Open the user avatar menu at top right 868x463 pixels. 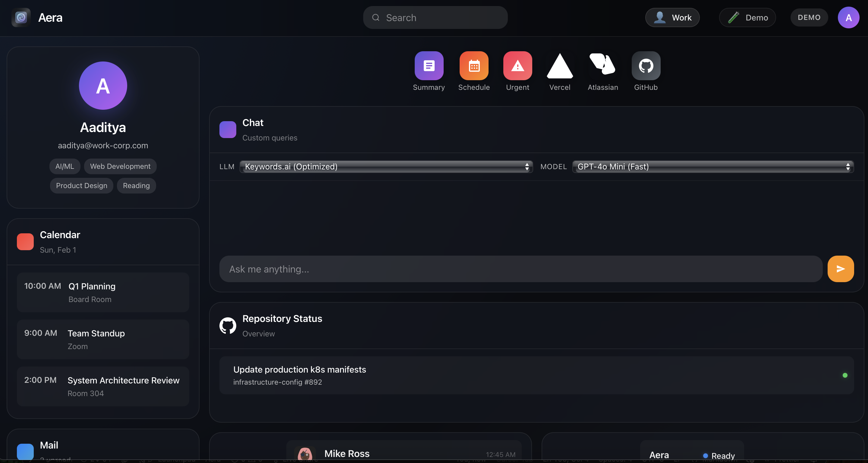pos(848,17)
